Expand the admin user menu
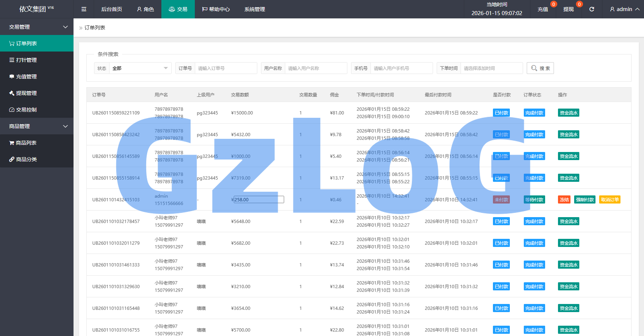644x336 pixels. click(624, 9)
